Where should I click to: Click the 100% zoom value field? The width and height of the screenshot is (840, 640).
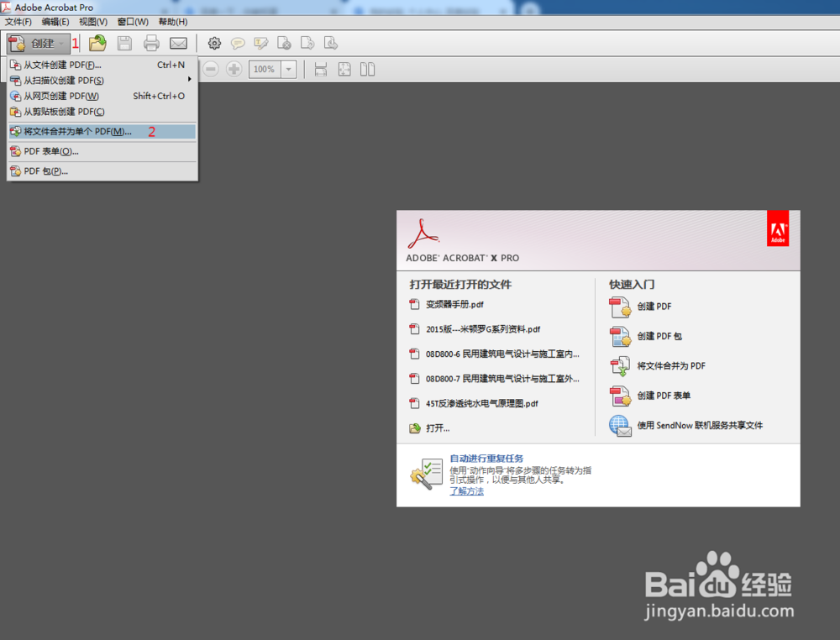click(265, 69)
